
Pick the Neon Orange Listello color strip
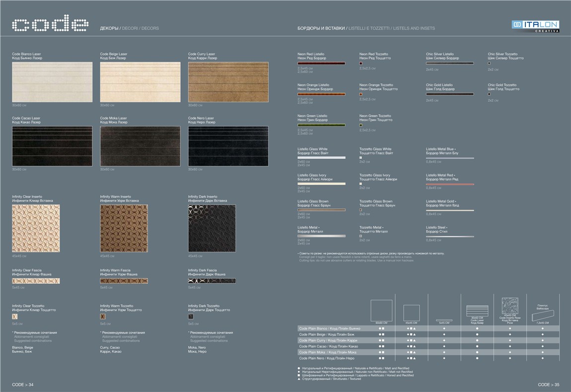322,94
